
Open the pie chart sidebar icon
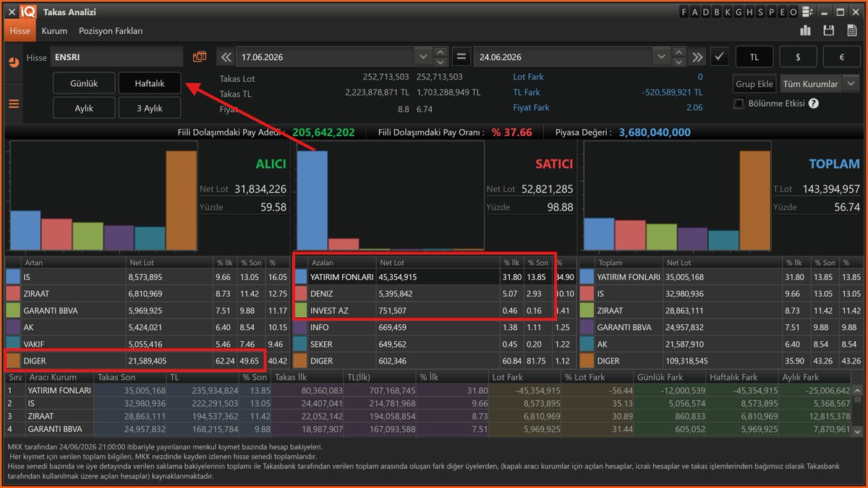click(13, 62)
